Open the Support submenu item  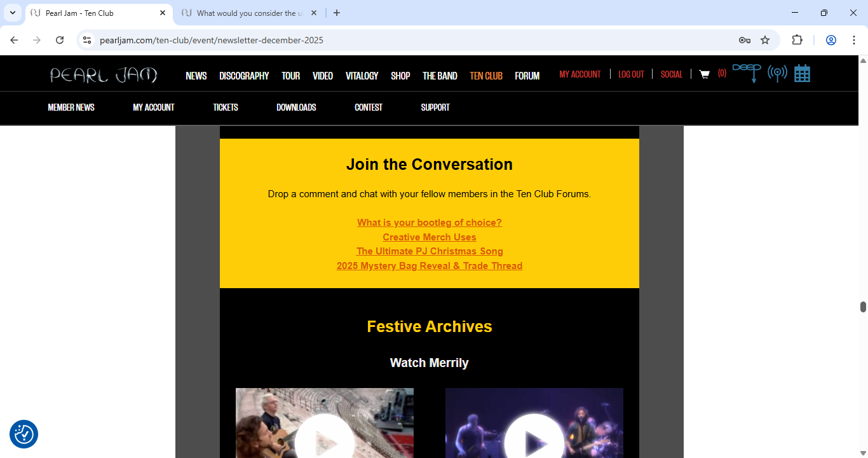[435, 108]
